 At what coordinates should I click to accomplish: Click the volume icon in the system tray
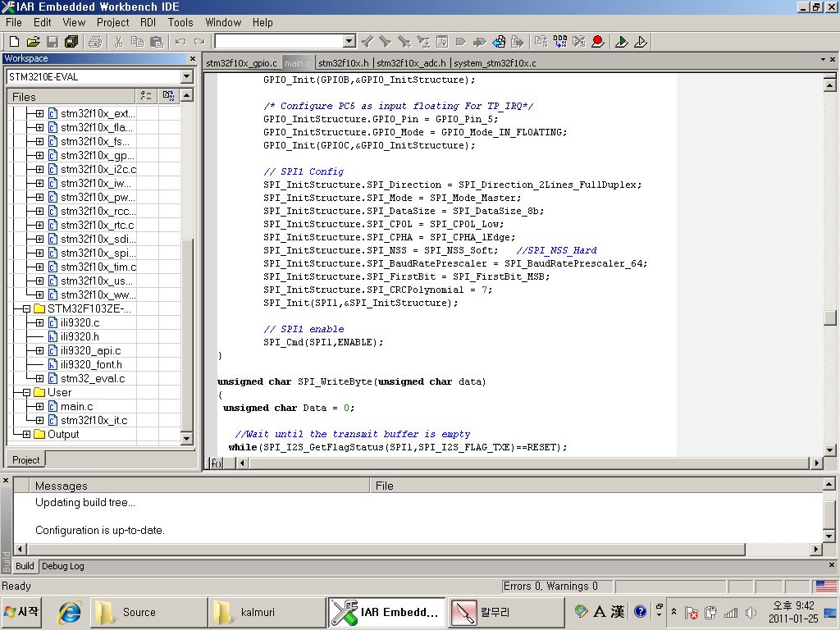pos(751,612)
